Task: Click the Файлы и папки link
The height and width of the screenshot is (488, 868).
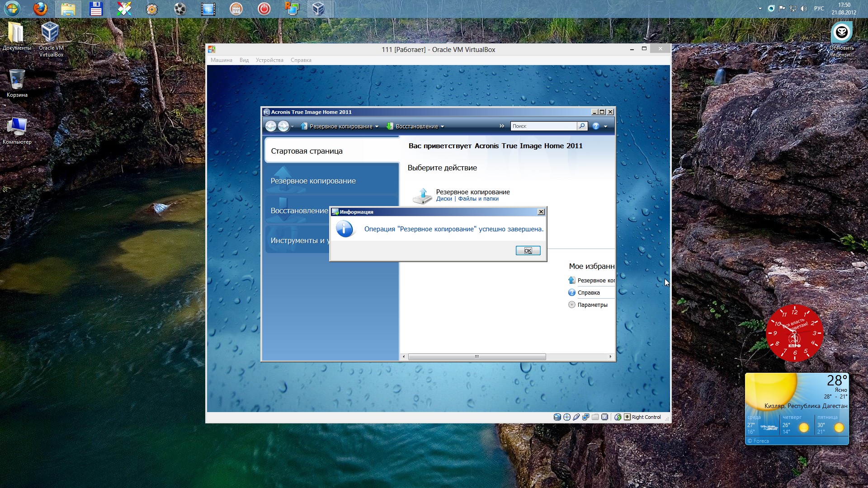Action: point(478,199)
